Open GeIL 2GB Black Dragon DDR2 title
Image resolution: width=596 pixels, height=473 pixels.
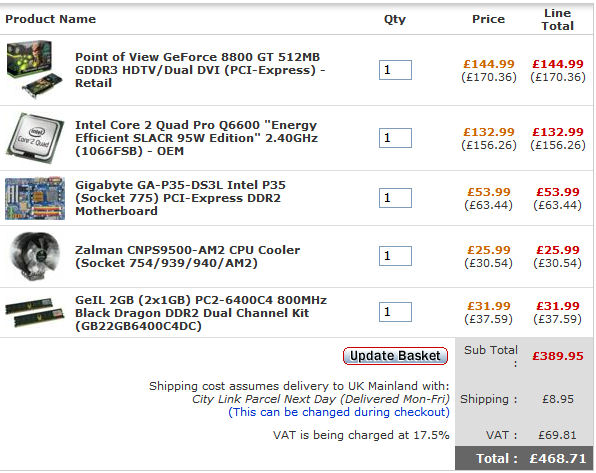click(201, 313)
